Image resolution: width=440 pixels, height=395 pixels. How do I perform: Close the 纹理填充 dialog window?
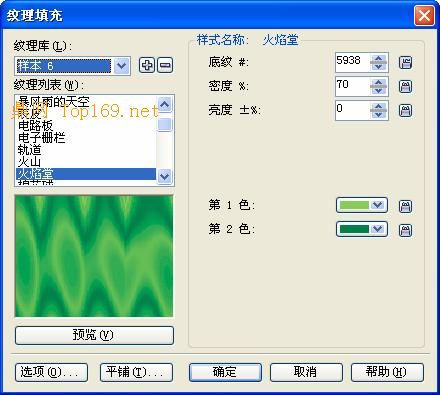tap(424, 15)
